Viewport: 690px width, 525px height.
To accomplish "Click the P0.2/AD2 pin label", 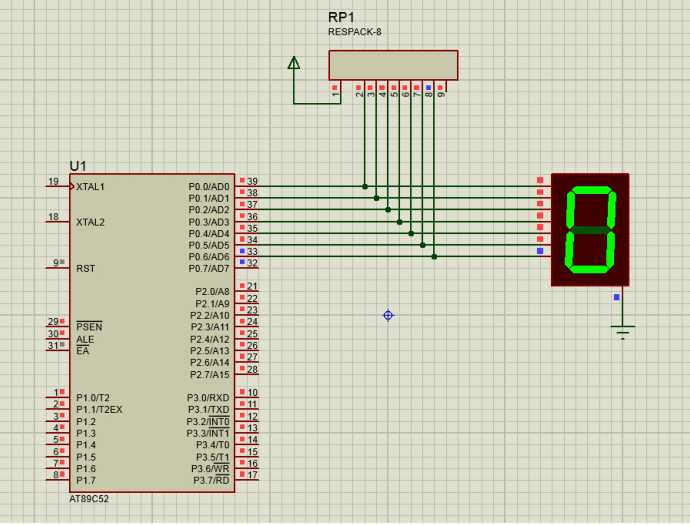I will [209, 210].
